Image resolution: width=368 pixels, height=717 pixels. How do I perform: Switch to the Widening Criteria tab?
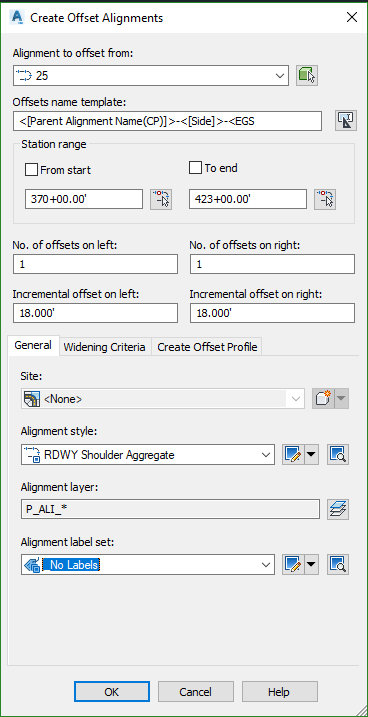click(105, 347)
